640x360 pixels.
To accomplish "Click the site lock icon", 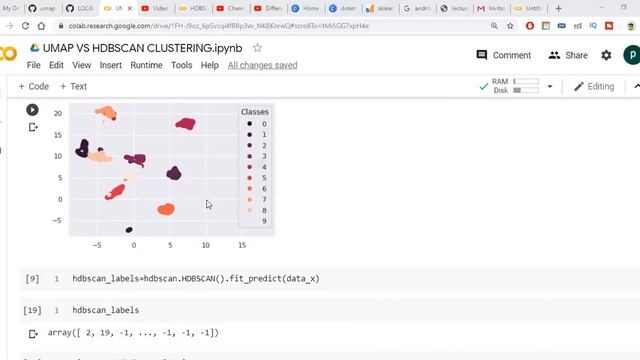I will tap(61, 26).
